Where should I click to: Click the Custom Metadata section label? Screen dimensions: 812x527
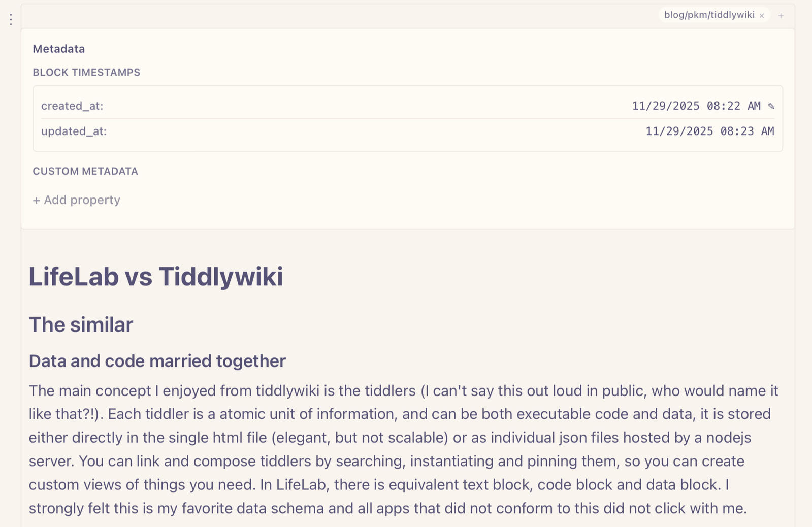(x=85, y=171)
